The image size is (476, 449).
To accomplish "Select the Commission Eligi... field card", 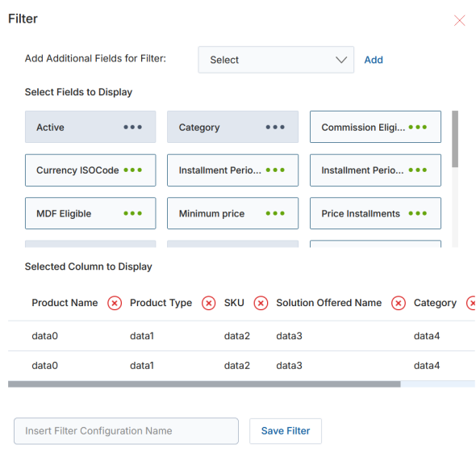I will point(375,127).
